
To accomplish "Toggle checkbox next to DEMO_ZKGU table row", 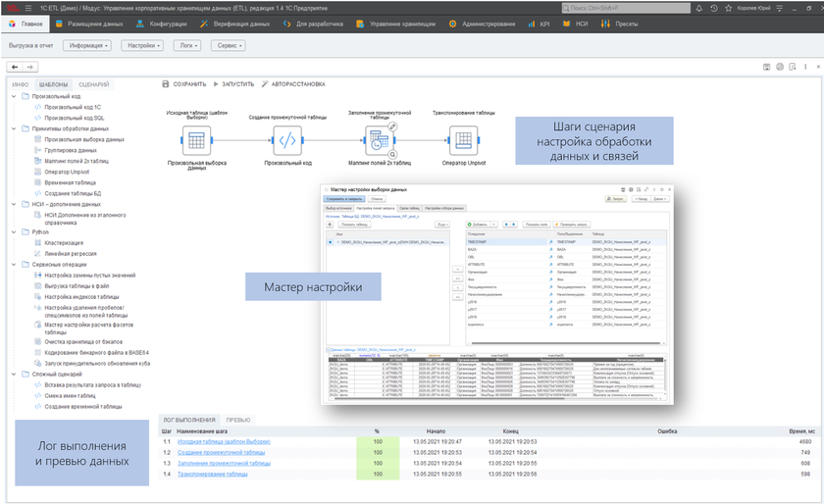I will (336, 241).
